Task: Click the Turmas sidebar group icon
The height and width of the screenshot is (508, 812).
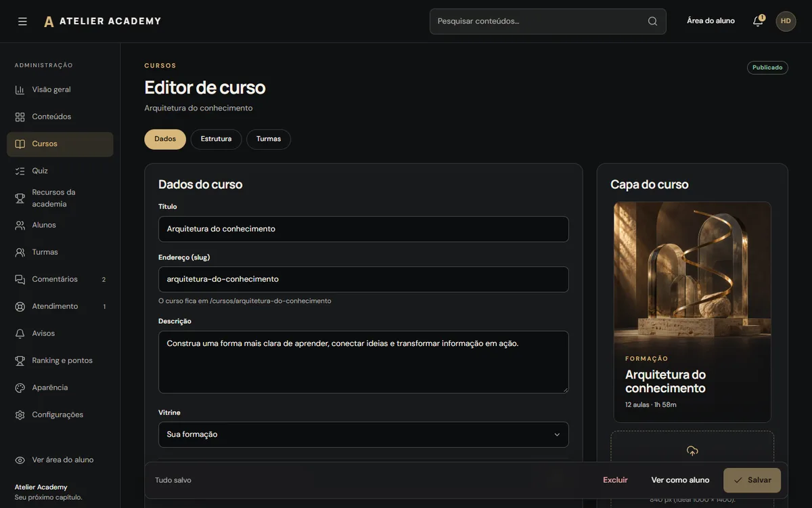Action: (20, 252)
